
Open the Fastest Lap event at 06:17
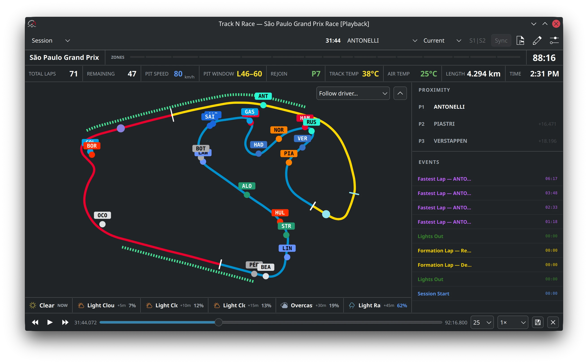(487, 179)
